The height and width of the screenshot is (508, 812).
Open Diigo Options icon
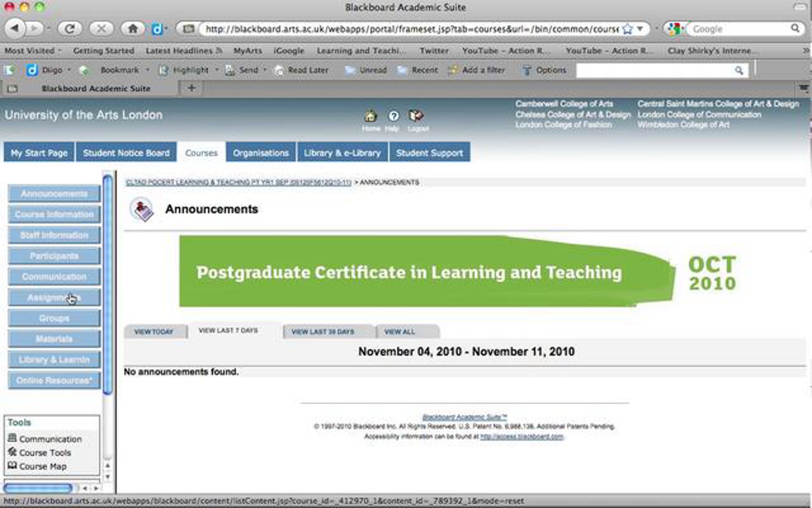[x=526, y=70]
